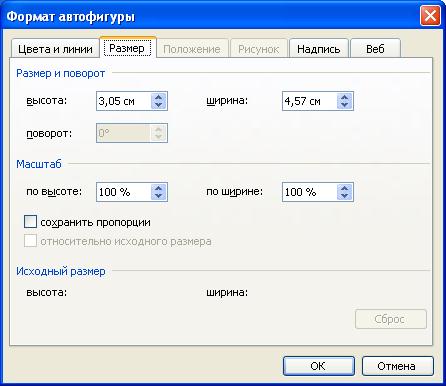Switch to the Цвета и линии tab
This screenshot has width=446, height=386.
tap(55, 49)
